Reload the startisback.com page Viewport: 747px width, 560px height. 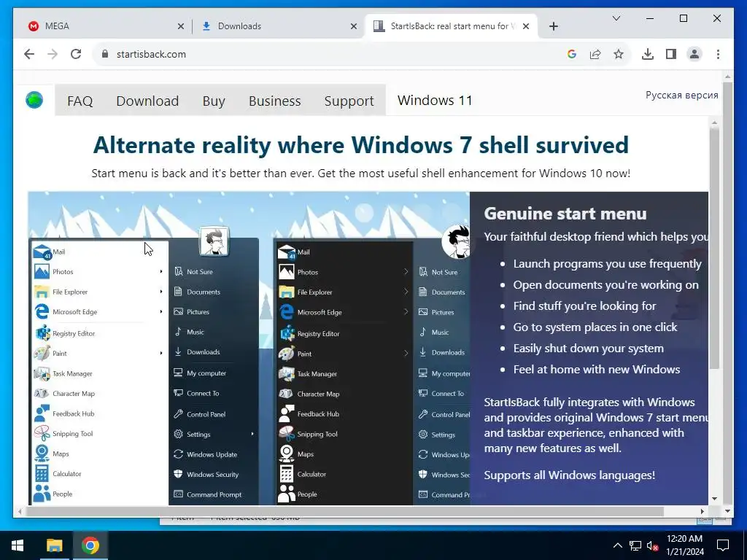click(76, 54)
